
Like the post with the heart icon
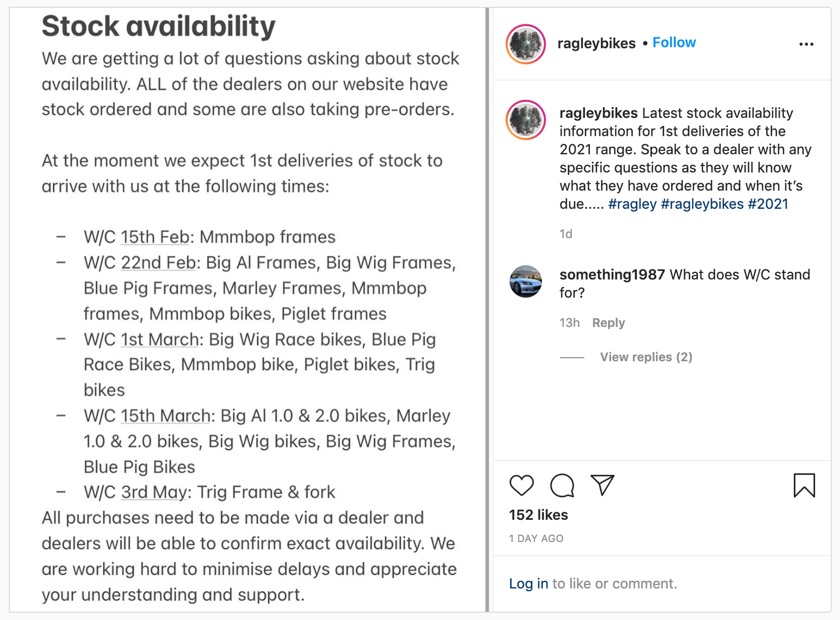click(521, 486)
